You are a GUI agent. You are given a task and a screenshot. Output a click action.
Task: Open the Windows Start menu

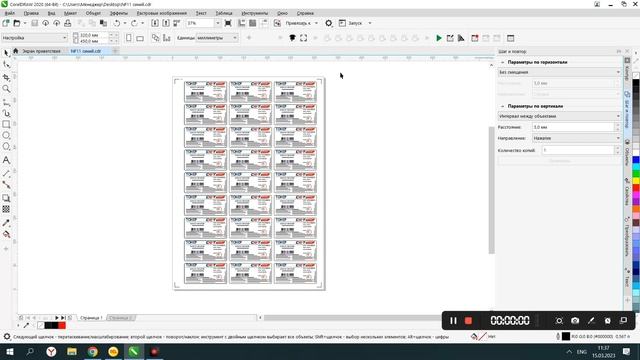pyautogui.click(x=9, y=351)
